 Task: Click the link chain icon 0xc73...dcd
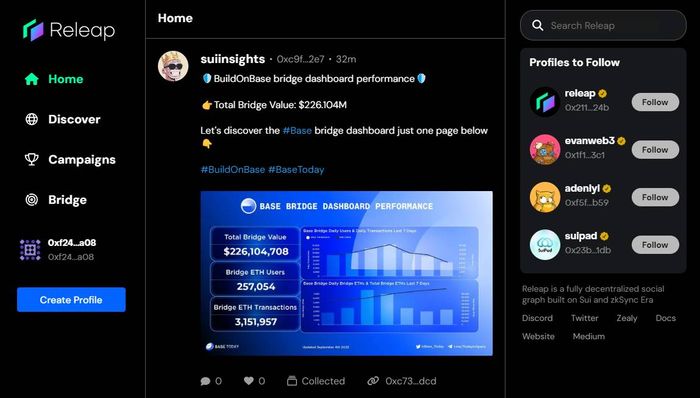pos(373,381)
